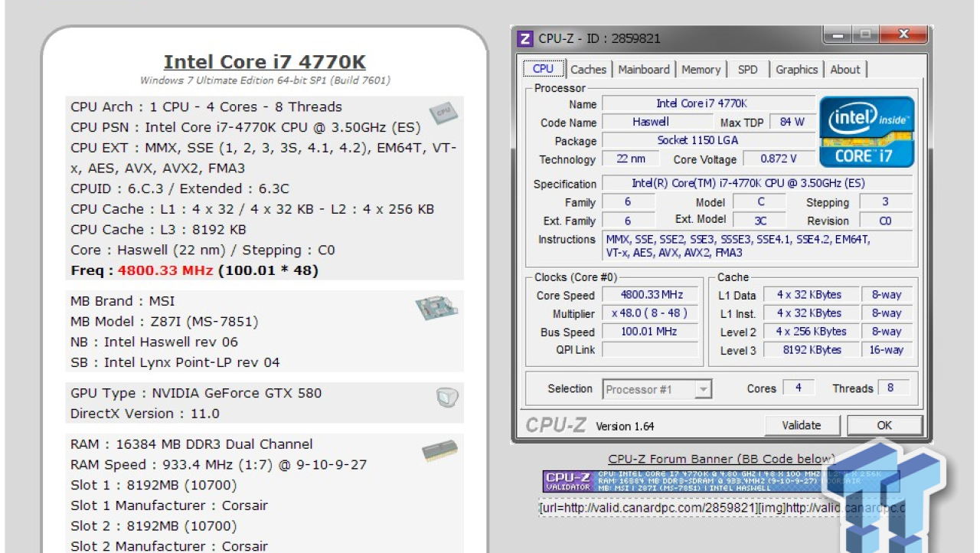Click the red 4800.33 MHz frequency text
Viewport: 980px width, 553px height.
[166, 270]
